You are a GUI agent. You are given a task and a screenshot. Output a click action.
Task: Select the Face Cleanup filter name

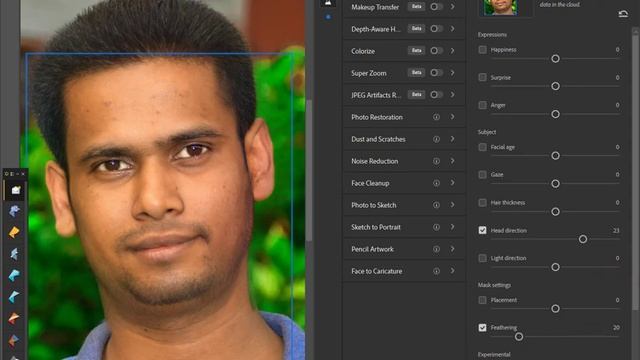click(x=370, y=183)
